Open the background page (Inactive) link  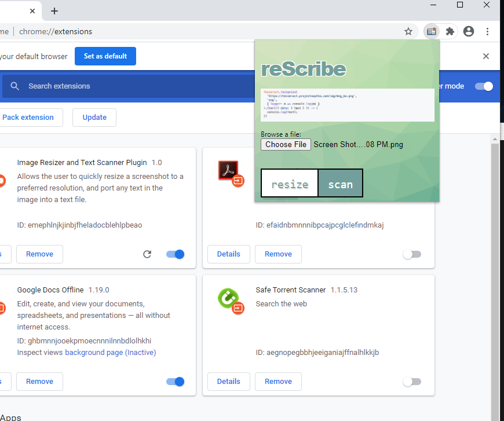point(111,353)
